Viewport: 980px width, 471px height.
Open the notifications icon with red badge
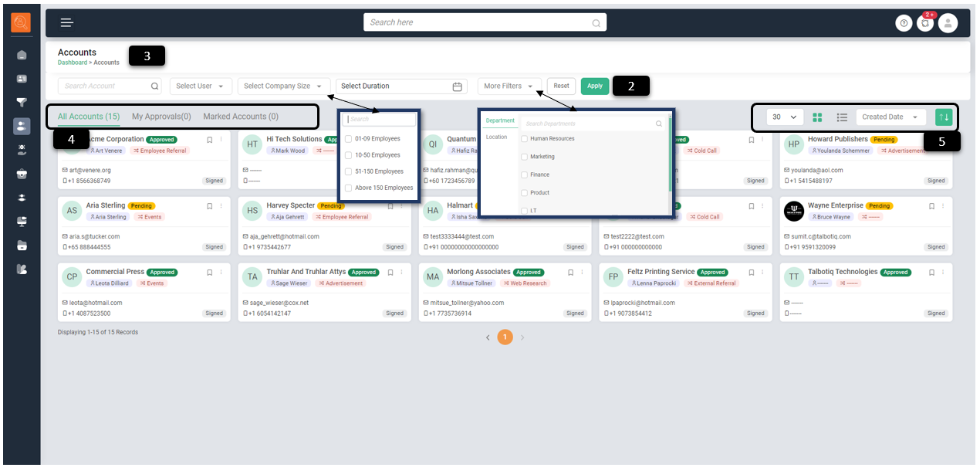pos(925,23)
